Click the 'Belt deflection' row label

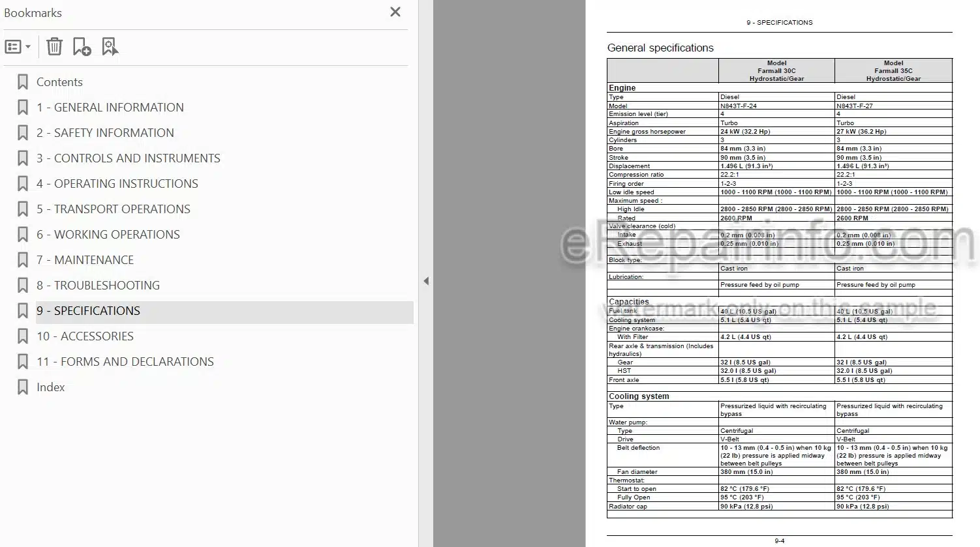pyautogui.click(x=638, y=448)
